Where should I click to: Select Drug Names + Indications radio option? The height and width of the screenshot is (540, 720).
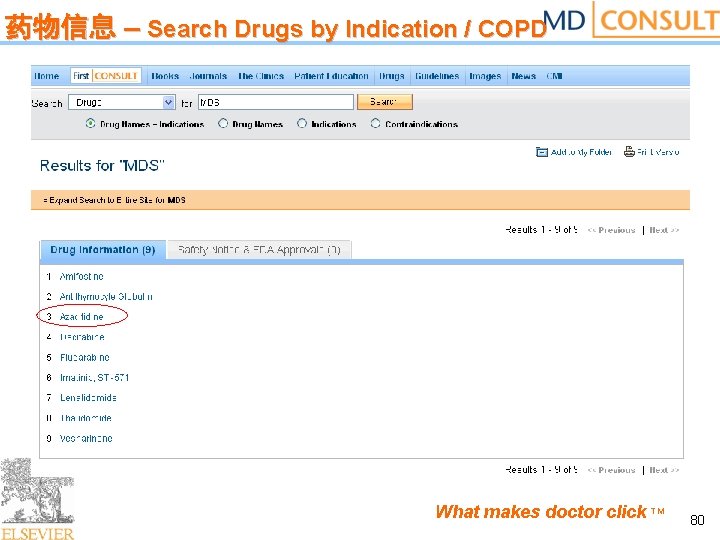tap(90, 124)
